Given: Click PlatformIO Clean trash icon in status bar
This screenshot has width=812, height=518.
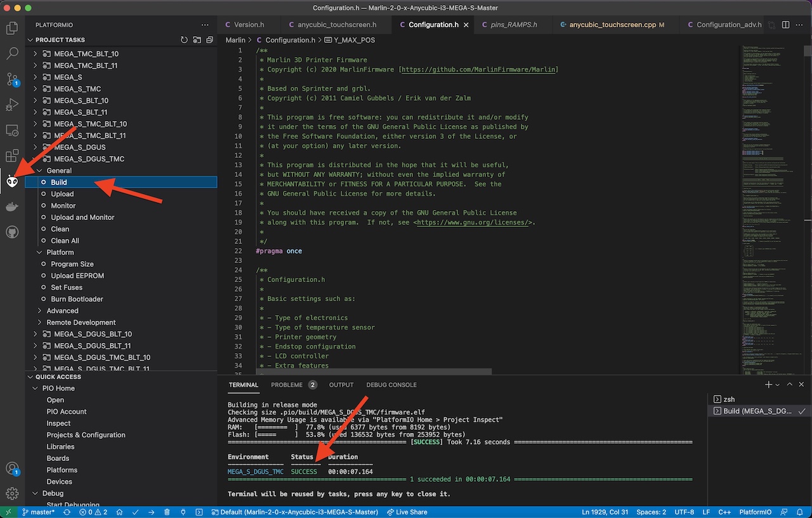Looking at the screenshot, I should click(x=167, y=512).
